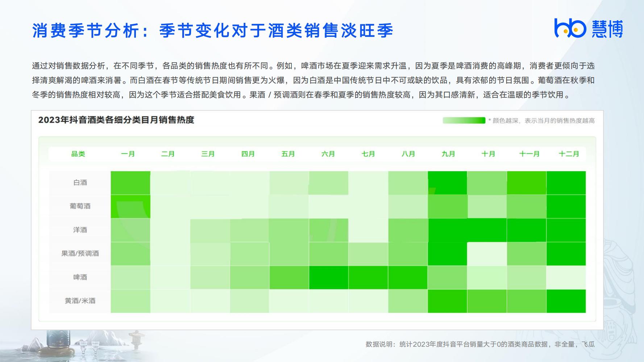The height and width of the screenshot is (362, 644).
Task: Click the 六月 column header
Action: pyautogui.click(x=328, y=154)
